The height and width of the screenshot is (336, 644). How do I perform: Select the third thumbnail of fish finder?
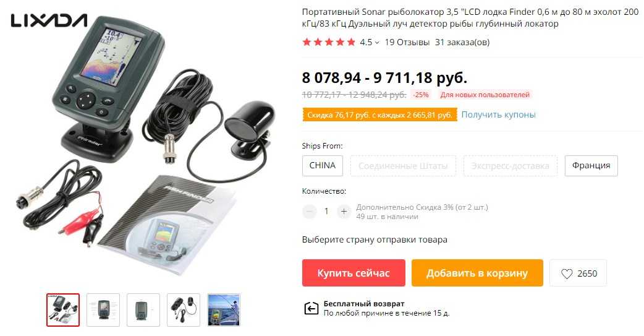pos(143,310)
